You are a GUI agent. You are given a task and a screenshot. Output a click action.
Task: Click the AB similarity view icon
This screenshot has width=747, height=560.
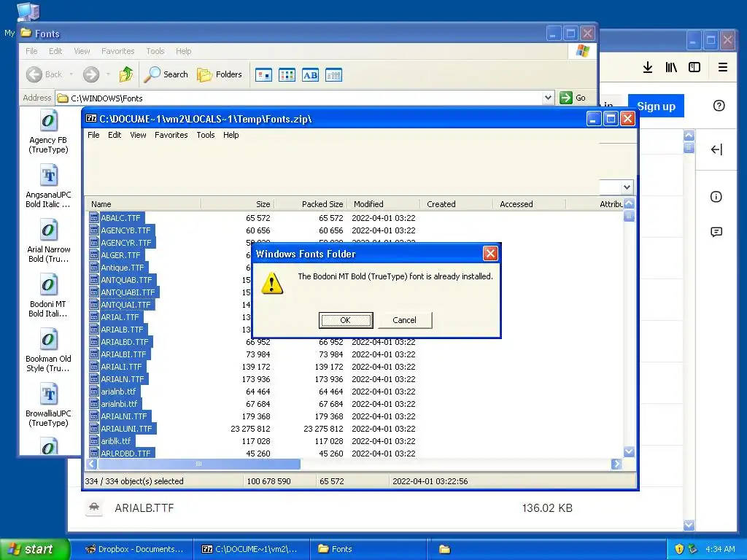coord(310,75)
